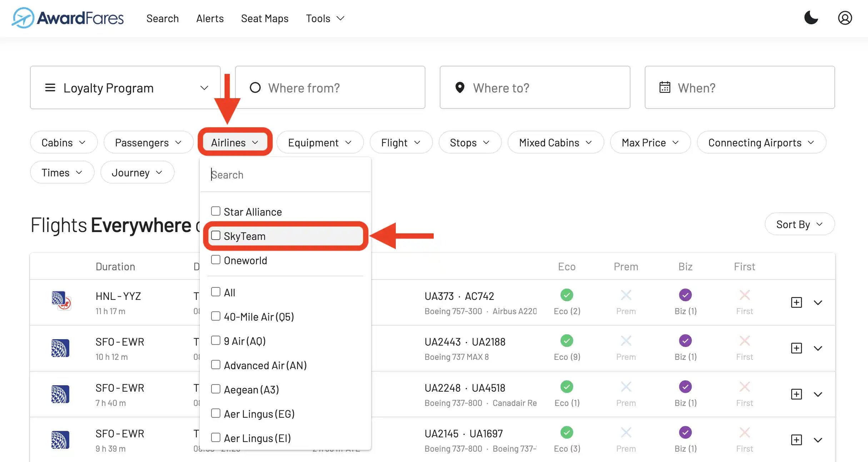Check the All airlines checkbox
This screenshot has width=868, height=462.
click(215, 292)
